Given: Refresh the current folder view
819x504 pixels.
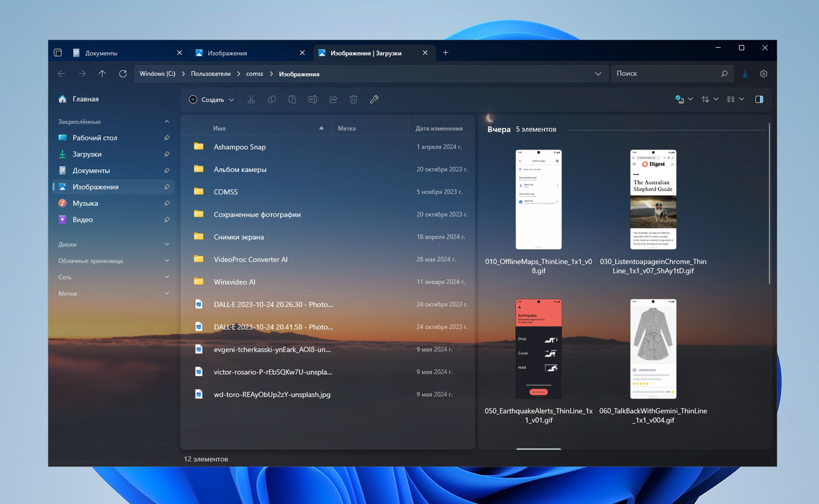Looking at the screenshot, I should [123, 74].
